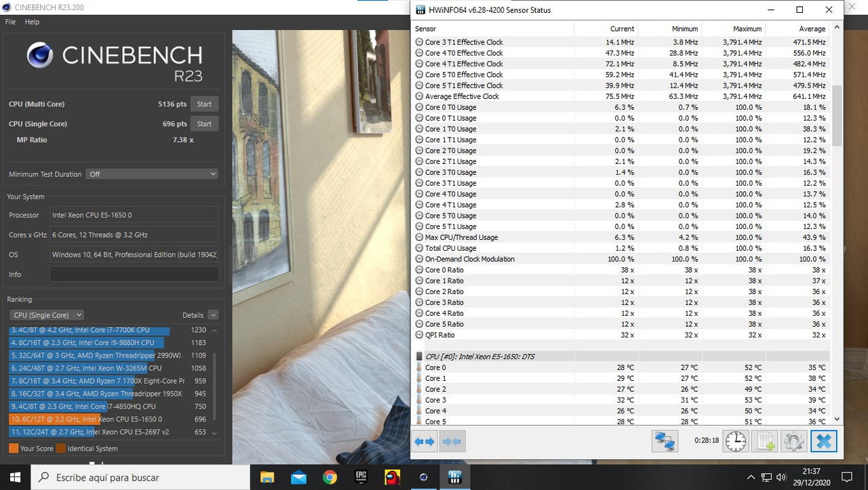Click the expand columns arrows button in HWiNFO
868x490 pixels.
pos(425,441)
